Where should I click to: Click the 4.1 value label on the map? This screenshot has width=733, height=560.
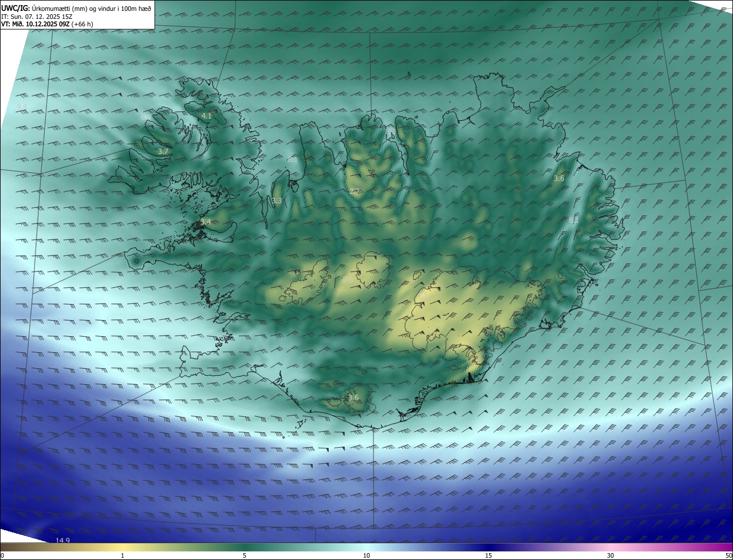[x=207, y=116]
